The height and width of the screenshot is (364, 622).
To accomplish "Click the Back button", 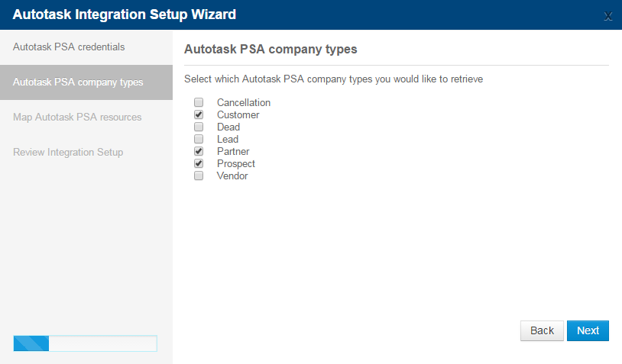I will tap(542, 330).
